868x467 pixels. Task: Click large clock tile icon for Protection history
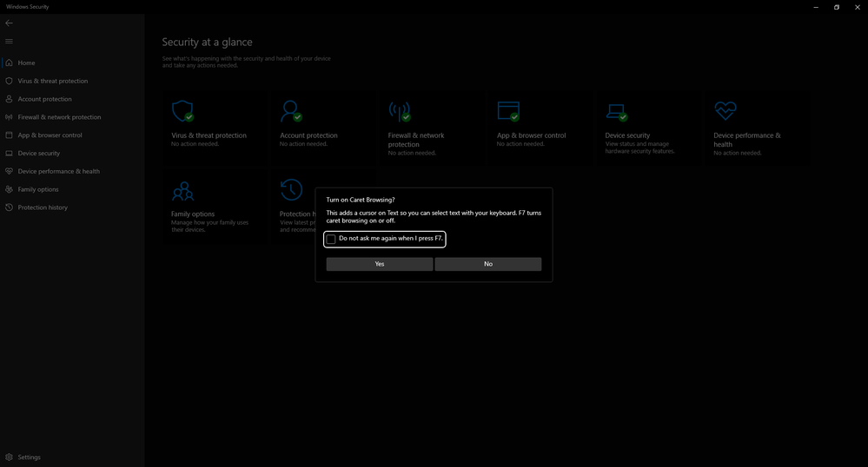coord(291,190)
